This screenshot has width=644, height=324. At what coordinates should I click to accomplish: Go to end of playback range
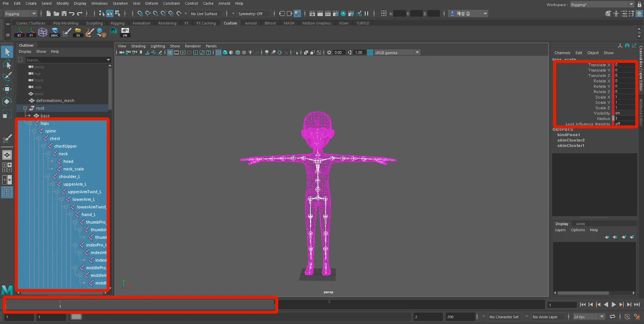(637, 305)
